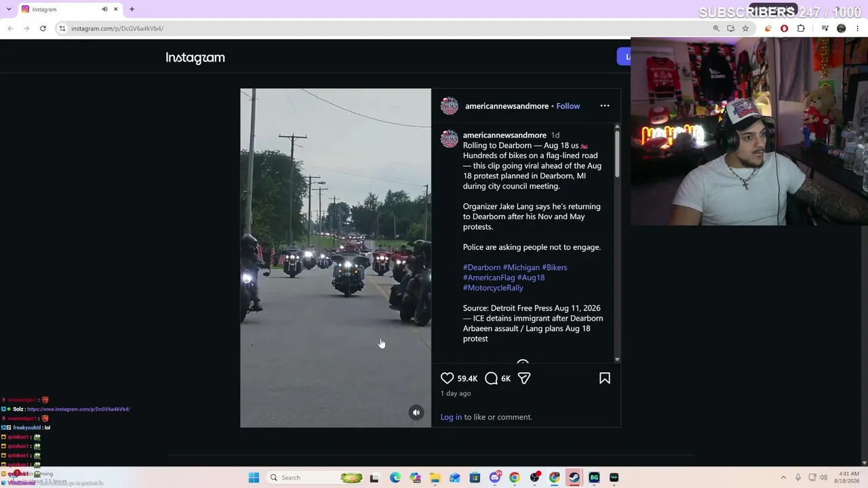Screen dimensions: 868x488
Task: Open americannewsandmore username in the caption
Action: (x=505, y=135)
